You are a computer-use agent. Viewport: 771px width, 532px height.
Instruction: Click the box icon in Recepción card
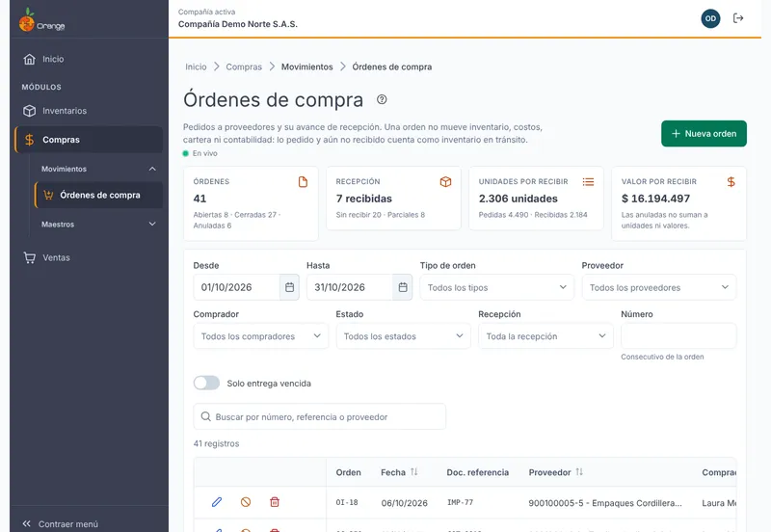pyautogui.click(x=445, y=182)
